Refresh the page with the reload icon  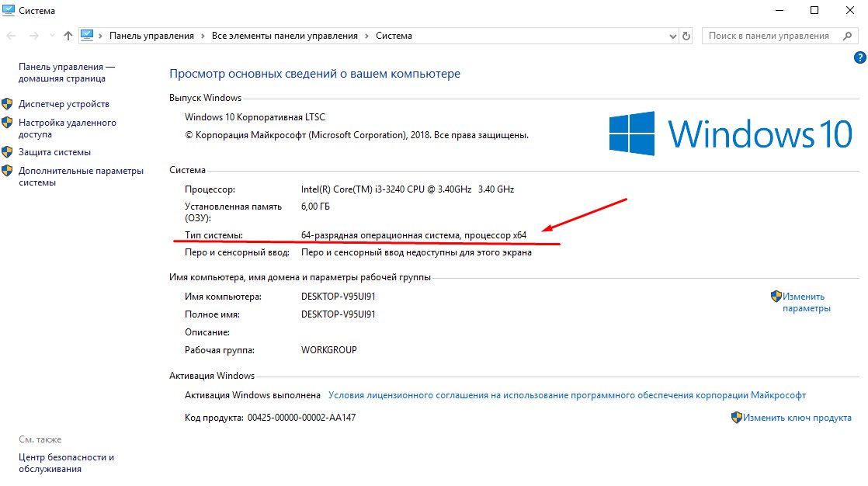pyautogui.click(x=686, y=36)
